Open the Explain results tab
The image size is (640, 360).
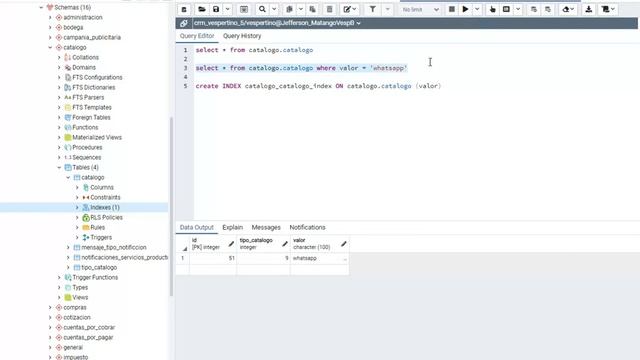[x=233, y=227]
